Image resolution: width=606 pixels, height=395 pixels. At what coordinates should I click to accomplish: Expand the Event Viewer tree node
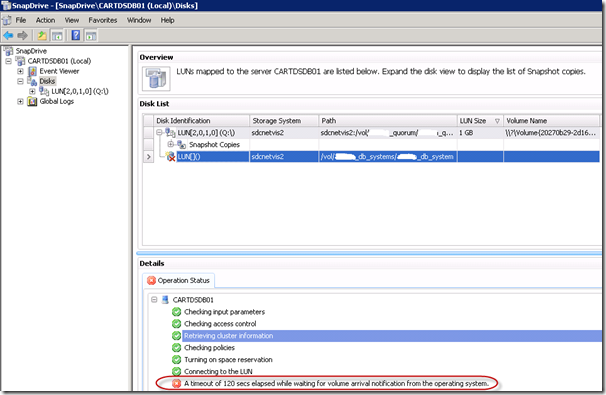20,71
